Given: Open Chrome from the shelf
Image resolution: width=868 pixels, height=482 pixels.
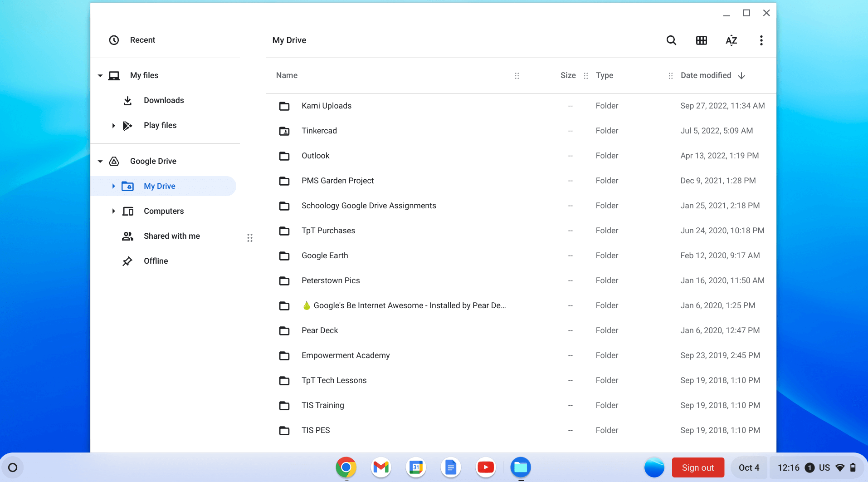Looking at the screenshot, I should (x=346, y=467).
